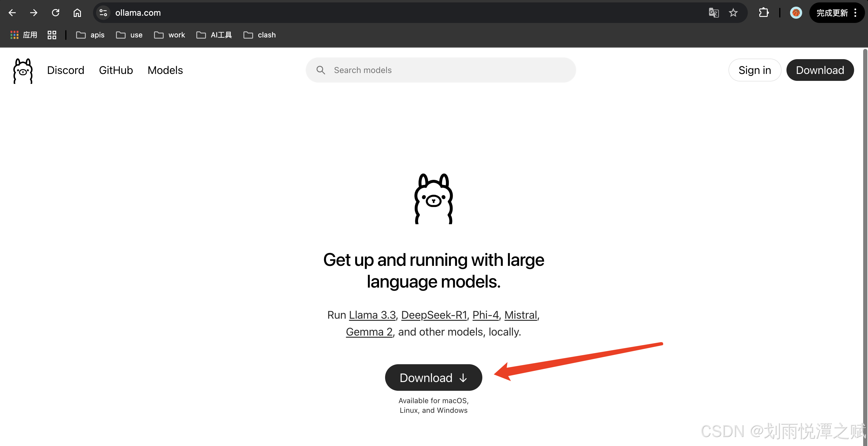Open the clash bookmark folder
The height and width of the screenshot is (446, 868).
(x=259, y=35)
